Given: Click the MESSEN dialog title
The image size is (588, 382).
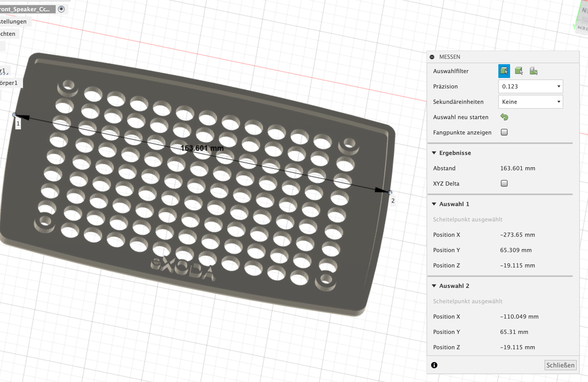Looking at the screenshot, I should pyautogui.click(x=450, y=57).
